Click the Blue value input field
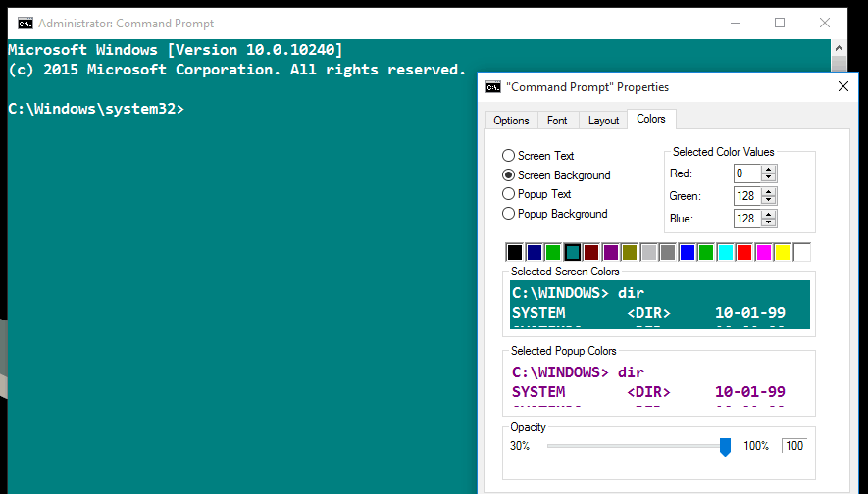Viewport: 868px width, 494px height. click(x=747, y=219)
